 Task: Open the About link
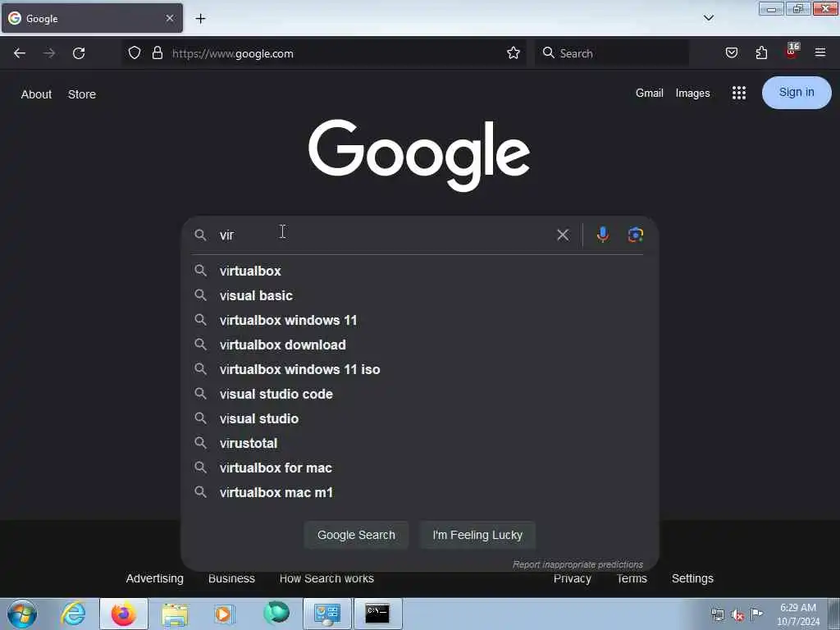click(x=36, y=94)
